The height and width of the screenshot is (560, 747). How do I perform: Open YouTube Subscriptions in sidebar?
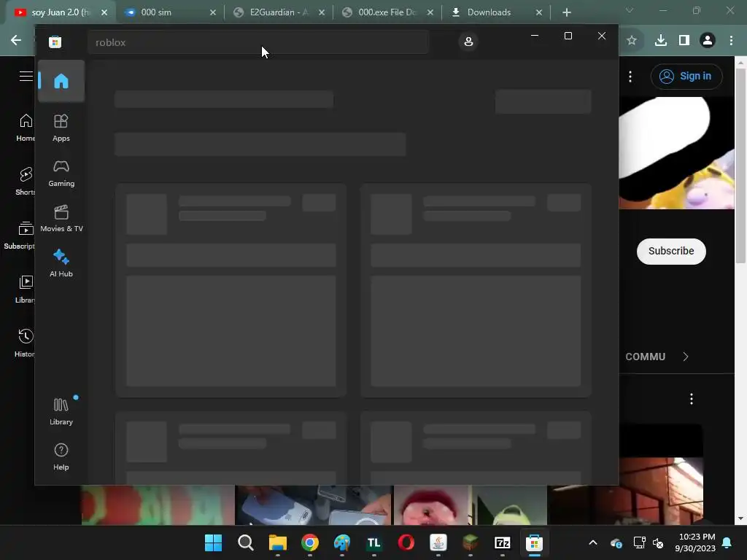click(19, 236)
